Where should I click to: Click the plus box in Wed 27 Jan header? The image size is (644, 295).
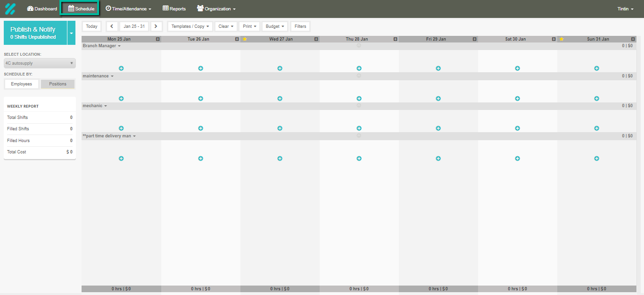(x=316, y=39)
